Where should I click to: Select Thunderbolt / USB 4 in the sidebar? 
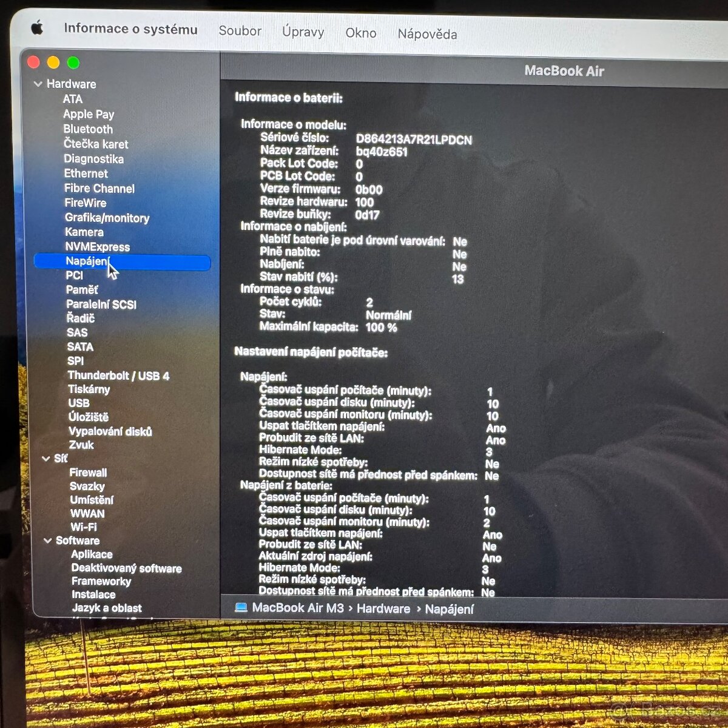[119, 375]
